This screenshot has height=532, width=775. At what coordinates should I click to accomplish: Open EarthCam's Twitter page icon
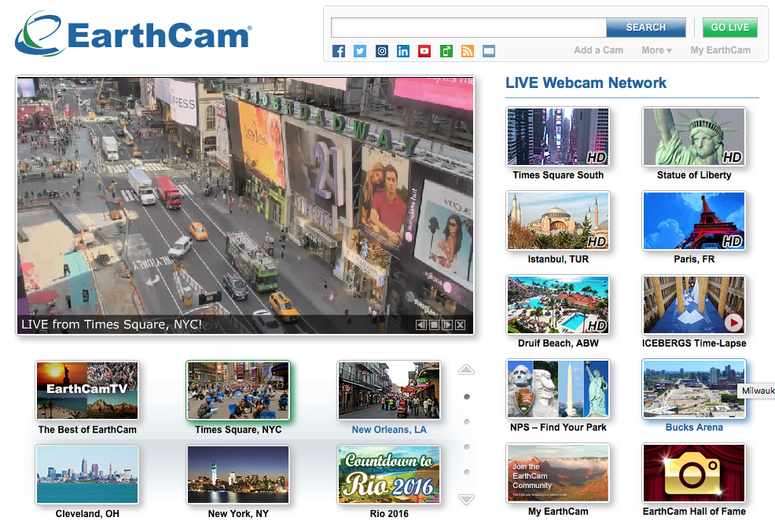pyautogui.click(x=360, y=51)
